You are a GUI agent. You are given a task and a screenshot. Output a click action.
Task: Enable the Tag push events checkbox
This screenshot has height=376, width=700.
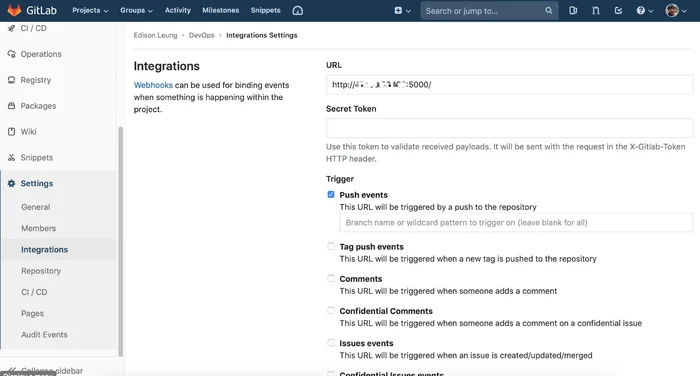point(331,246)
